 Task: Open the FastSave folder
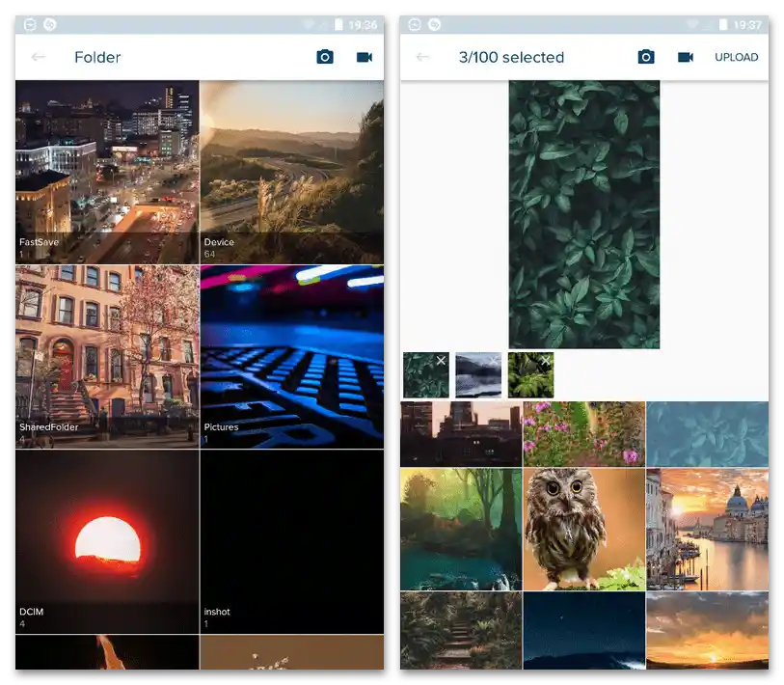coord(107,172)
